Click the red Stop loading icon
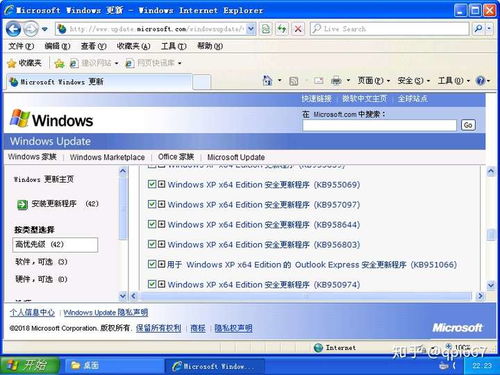The height and width of the screenshot is (375, 500). [x=298, y=29]
